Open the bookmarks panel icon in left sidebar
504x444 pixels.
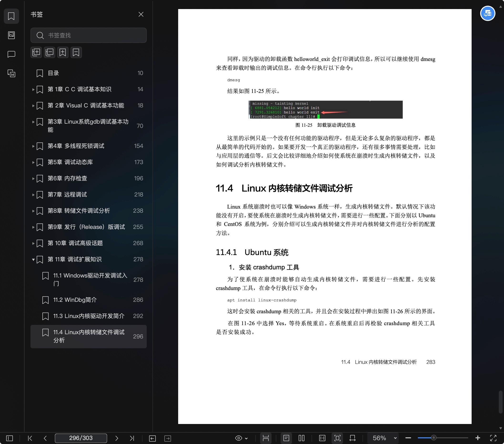[11, 16]
